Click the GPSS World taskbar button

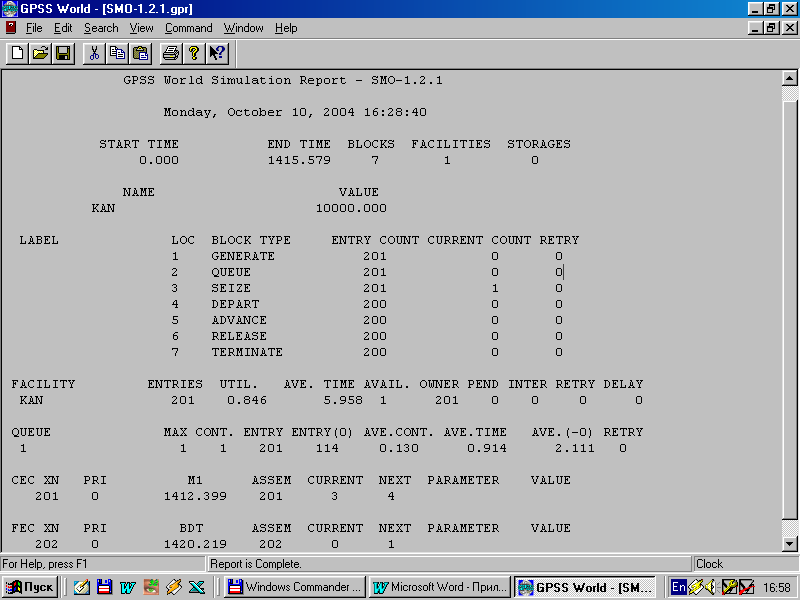[x=585, y=587]
